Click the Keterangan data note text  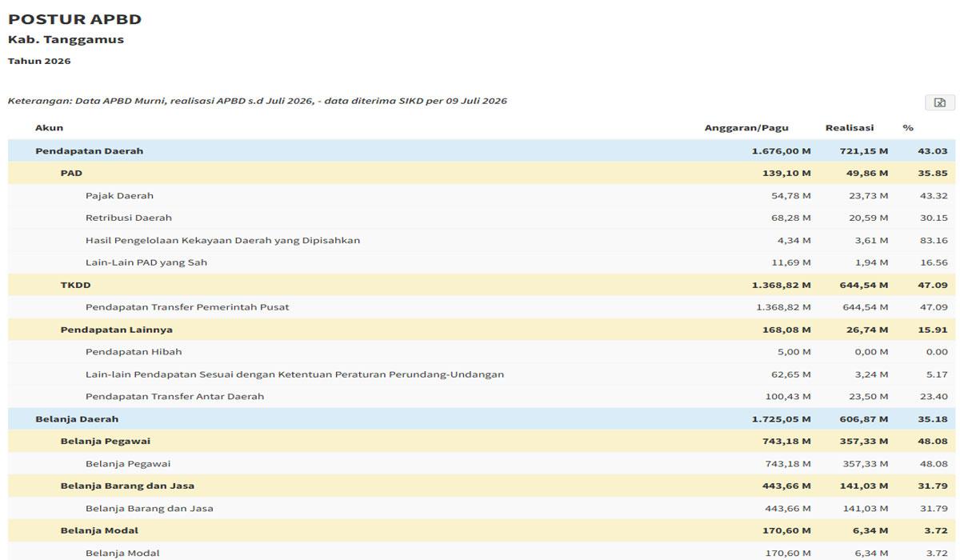coord(258,102)
